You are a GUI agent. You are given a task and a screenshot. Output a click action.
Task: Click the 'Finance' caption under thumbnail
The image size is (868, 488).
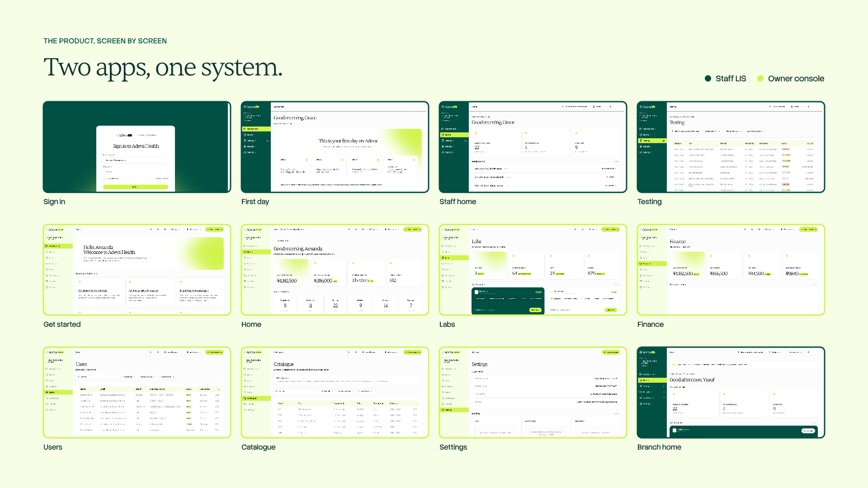651,324
